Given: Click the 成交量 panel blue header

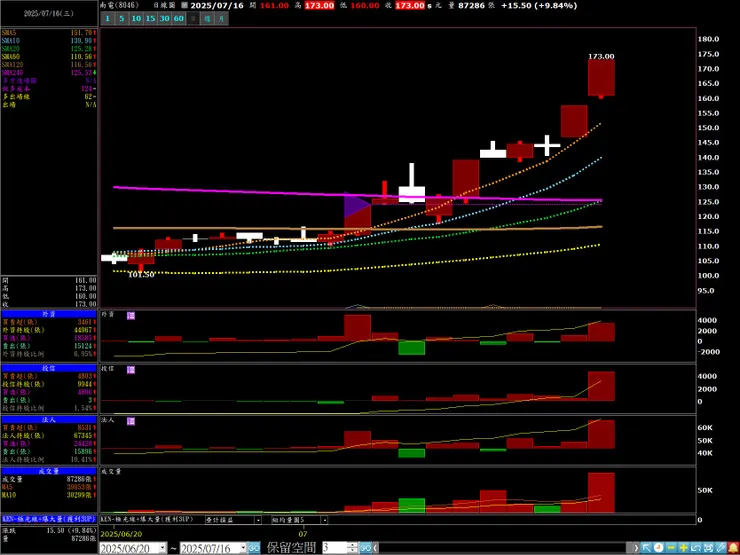Looking at the screenshot, I should click(x=49, y=471).
